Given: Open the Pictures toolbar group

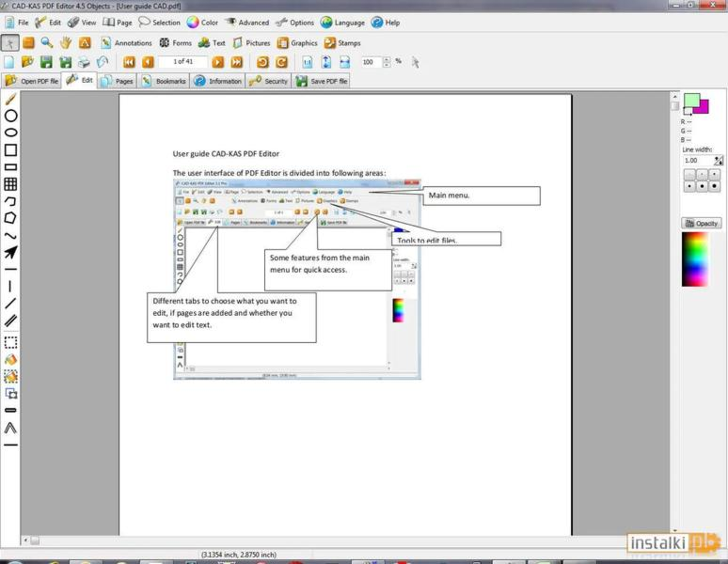Looking at the screenshot, I should (x=252, y=42).
